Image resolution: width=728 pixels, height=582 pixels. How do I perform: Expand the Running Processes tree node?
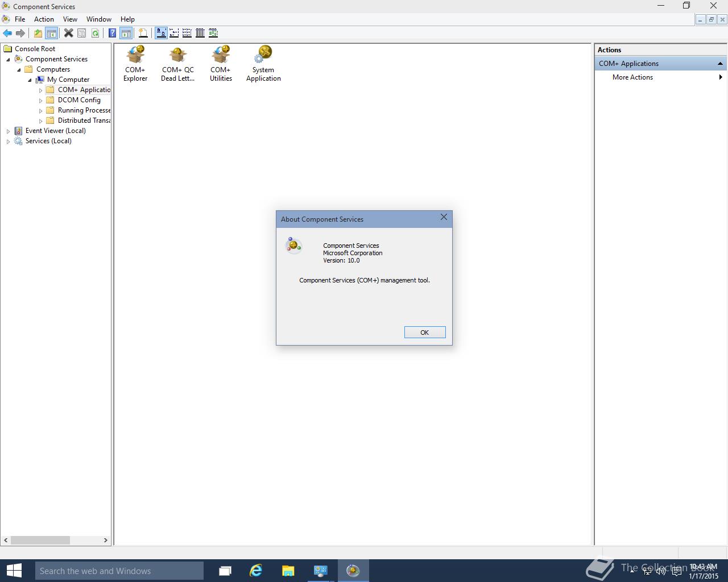(40, 111)
